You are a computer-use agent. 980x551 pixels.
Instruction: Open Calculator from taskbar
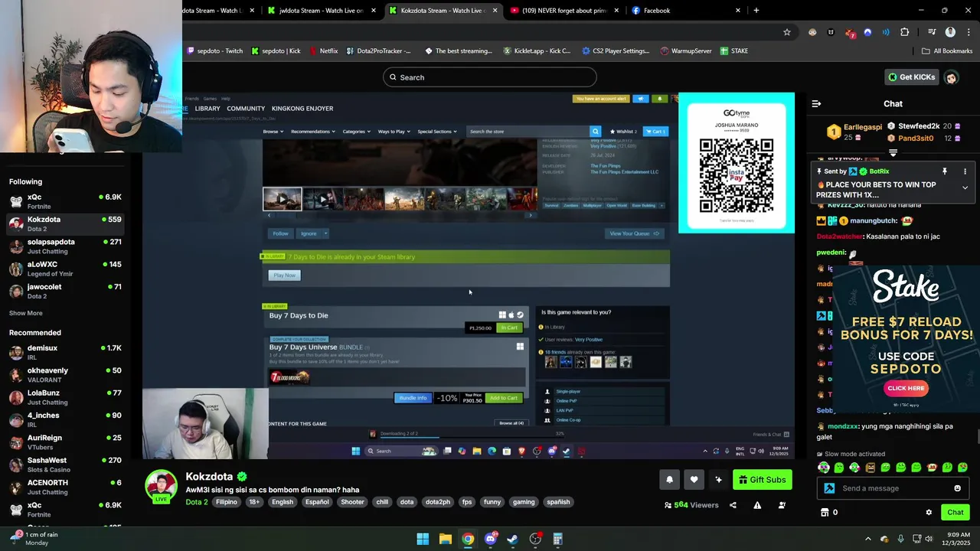coord(557,539)
